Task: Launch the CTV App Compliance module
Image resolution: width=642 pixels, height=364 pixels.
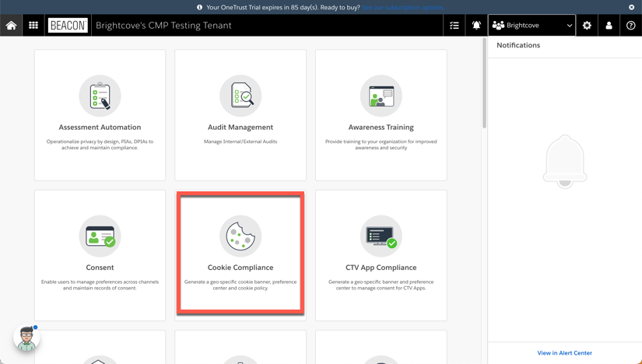Action: [x=381, y=255]
